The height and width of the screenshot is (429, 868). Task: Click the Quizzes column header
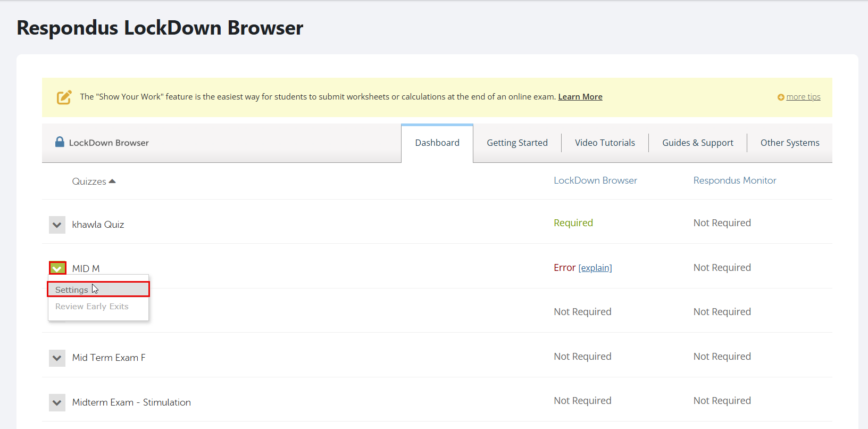[x=89, y=181]
